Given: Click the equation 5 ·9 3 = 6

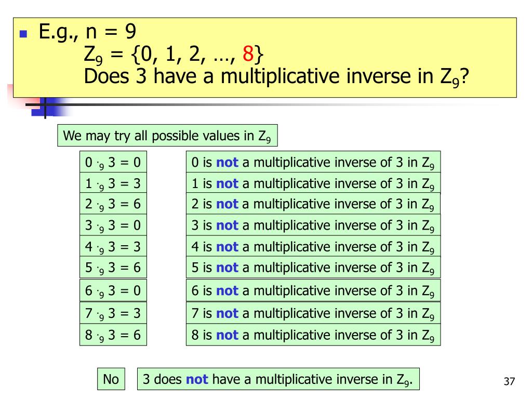Looking at the screenshot, I should [x=113, y=268].
